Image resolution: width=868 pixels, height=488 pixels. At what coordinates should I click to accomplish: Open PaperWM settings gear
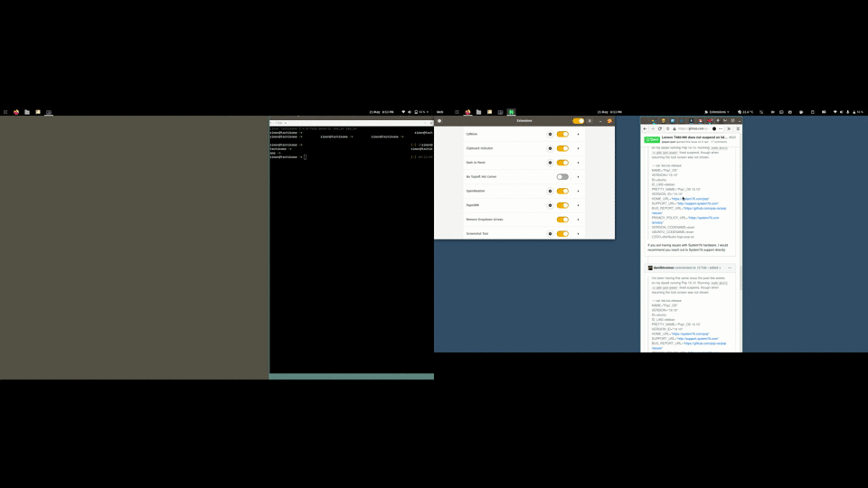550,205
